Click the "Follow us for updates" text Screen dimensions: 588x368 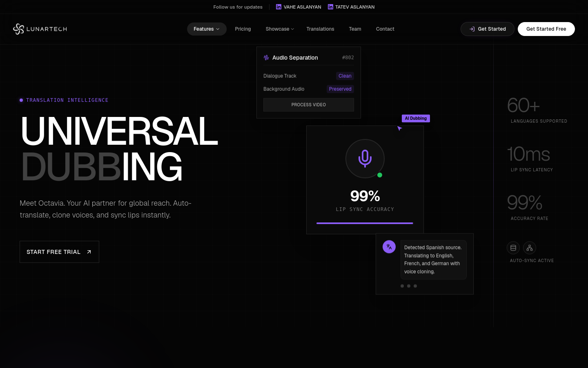238,7
